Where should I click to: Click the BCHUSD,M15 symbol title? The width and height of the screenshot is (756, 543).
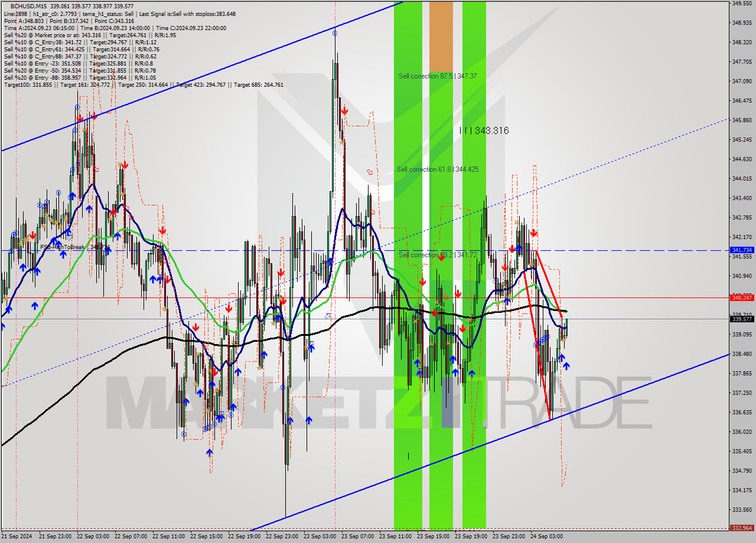[x=29, y=6]
